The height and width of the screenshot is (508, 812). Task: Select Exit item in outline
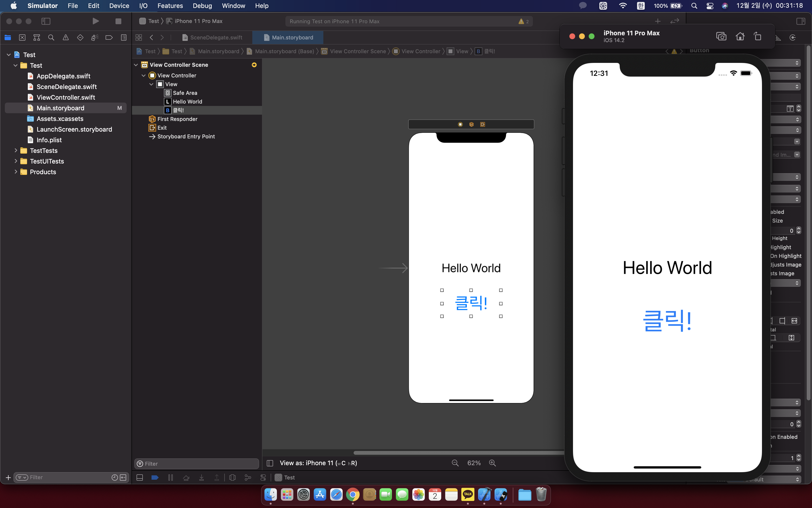pyautogui.click(x=162, y=128)
